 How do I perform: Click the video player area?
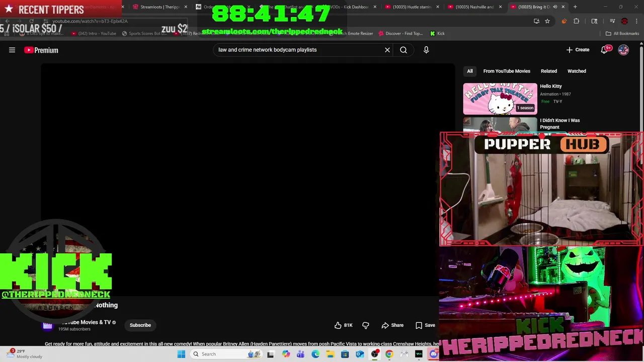248,181
